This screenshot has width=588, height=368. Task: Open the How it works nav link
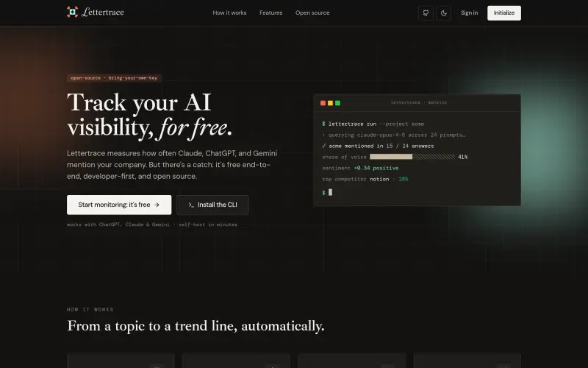229,13
